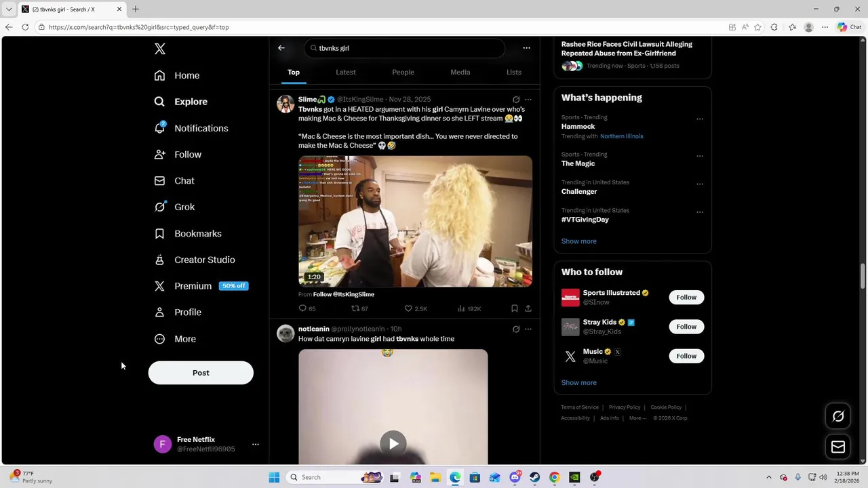Screen dimensions: 868x488
Task: Open more options on notleanin's post
Action: pyautogui.click(x=528, y=329)
